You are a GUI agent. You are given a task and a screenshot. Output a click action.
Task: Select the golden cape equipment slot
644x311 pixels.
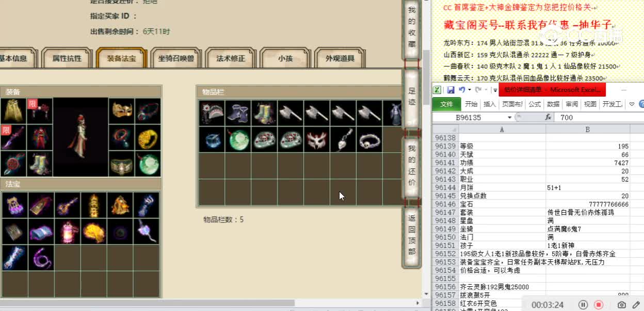pyautogui.click(x=13, y=111)
